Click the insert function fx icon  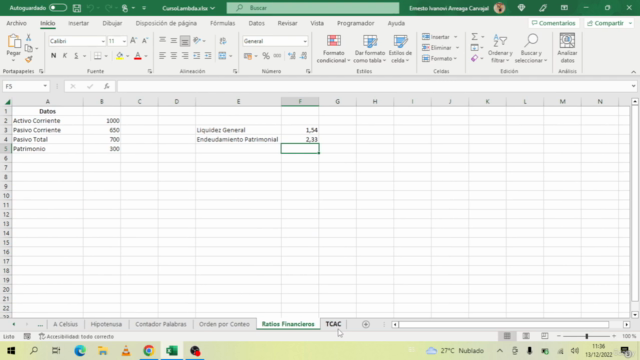(107, 86)
